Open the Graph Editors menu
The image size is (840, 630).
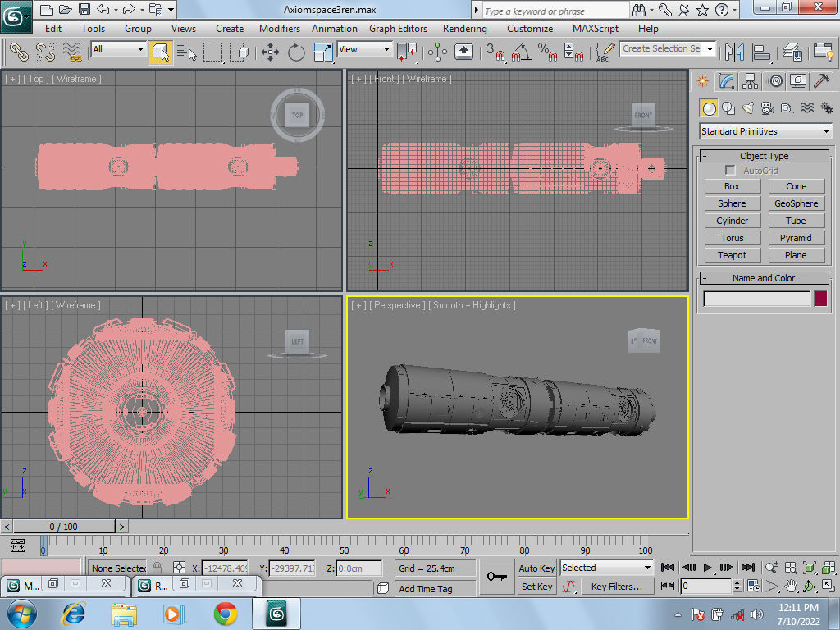click(x=398, y=29)
